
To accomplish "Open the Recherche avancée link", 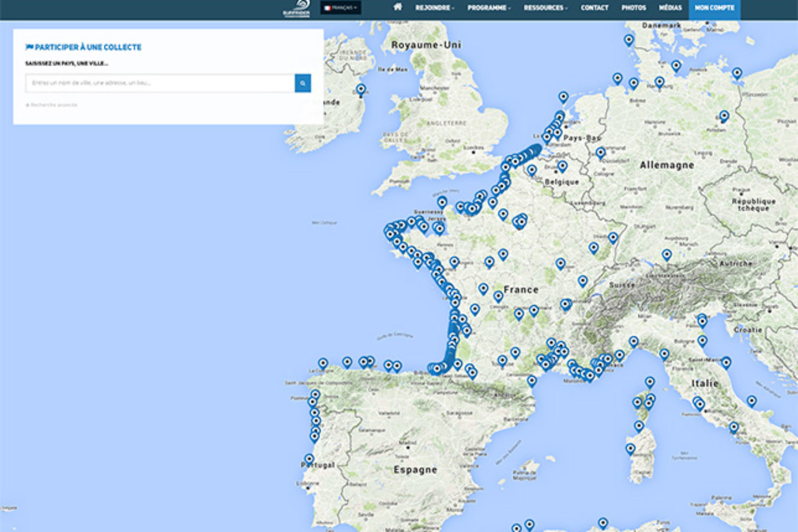I will click(x=53, y=105).
